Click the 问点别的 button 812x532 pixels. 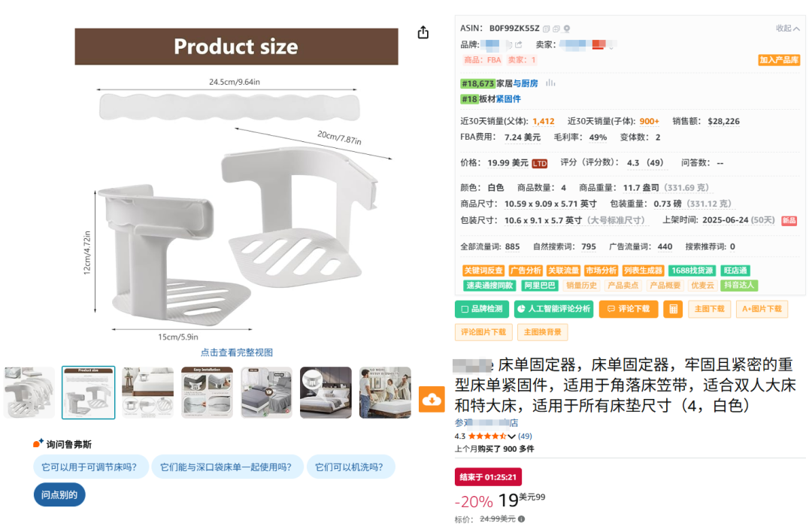tap(59, 494)
